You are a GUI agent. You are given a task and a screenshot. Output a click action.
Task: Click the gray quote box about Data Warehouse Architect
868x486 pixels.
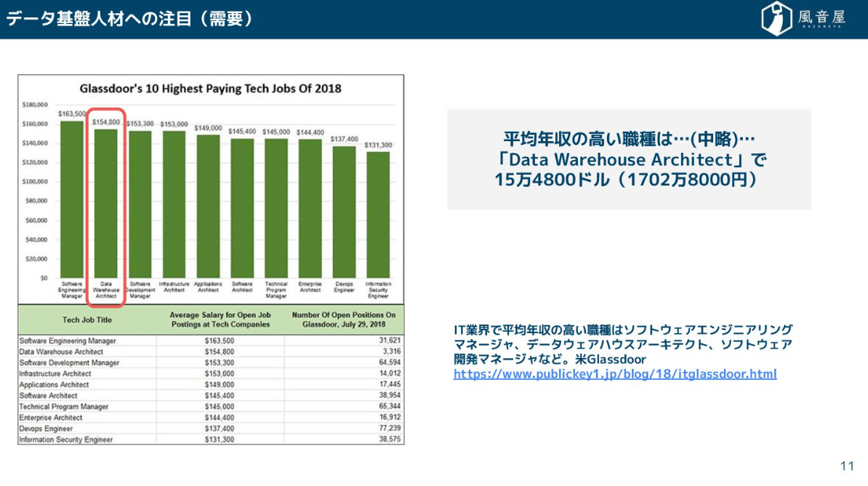629,159
